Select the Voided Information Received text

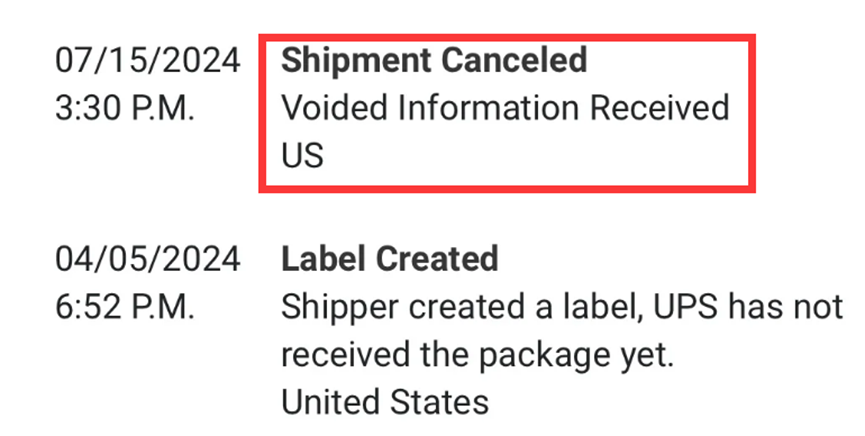pos(505,108)
